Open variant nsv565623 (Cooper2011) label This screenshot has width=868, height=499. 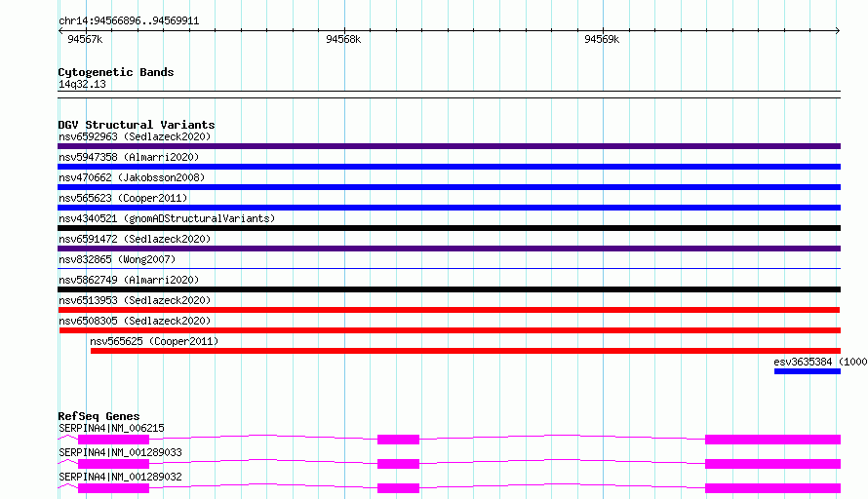[x=123, y=198]
